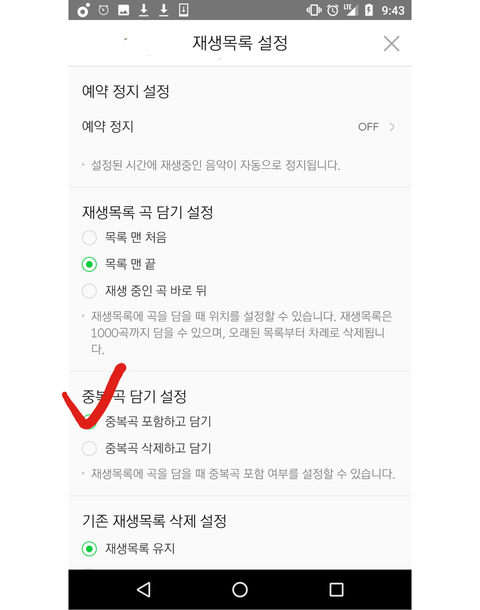Viewport: 480px width, 610px height.
Task: Open recent apps with square button
Action: pos(336,589)
